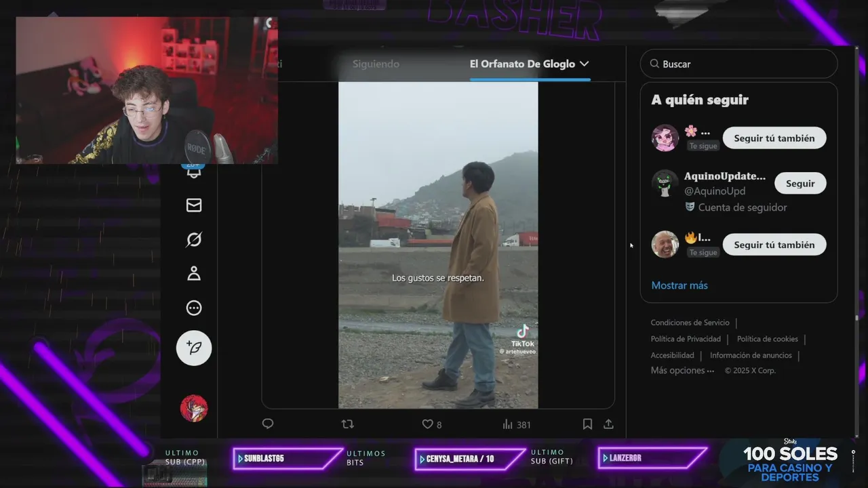Follow back the fire-emoji account

point(774,245)
